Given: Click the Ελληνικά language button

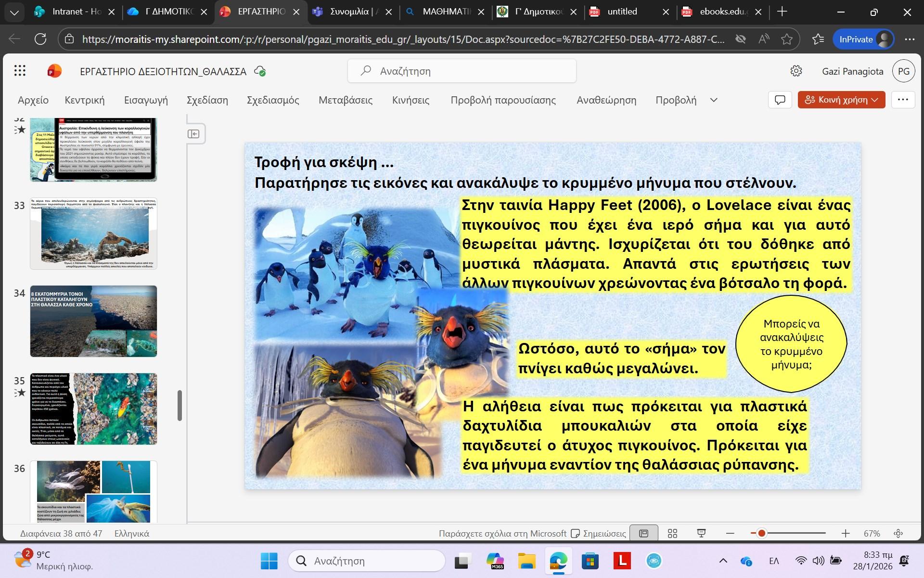Looking at the screenshot, I should click(x=131, y=533).
